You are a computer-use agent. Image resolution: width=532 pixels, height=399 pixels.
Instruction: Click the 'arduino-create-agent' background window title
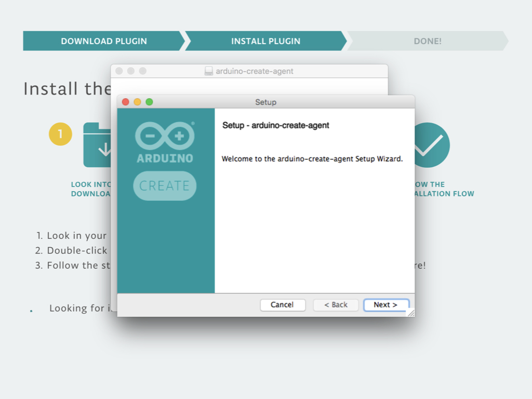[x=255, y=71]
